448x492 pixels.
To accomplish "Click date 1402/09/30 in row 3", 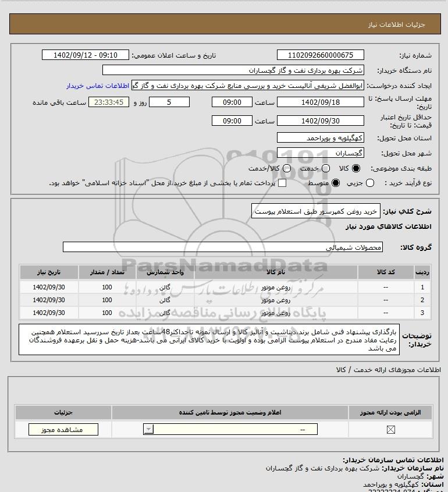I will (x=49, y=313).
